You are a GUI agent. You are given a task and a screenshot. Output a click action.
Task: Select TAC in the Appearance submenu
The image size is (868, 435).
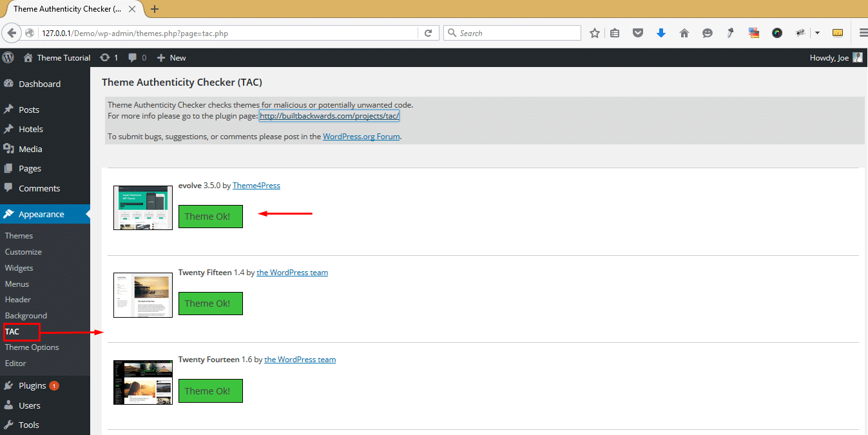(12, 332)
